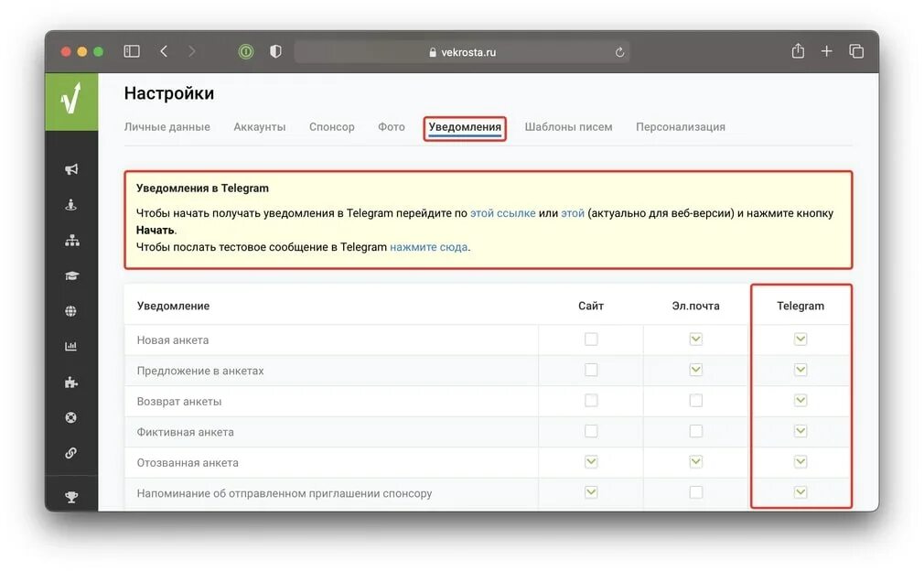Click the Уведомление column header
The height and width of the screenshot is (571, 924).
pyautogui.click(x=173, y=306)
